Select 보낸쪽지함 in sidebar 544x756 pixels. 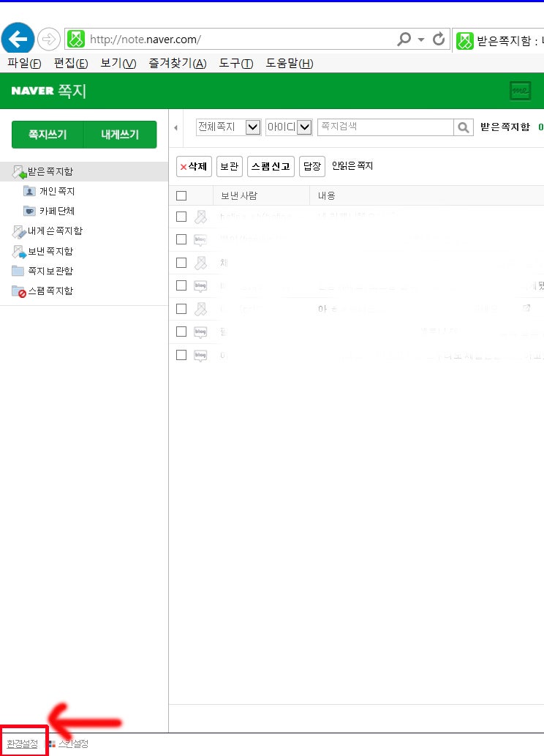click(50, 251)
